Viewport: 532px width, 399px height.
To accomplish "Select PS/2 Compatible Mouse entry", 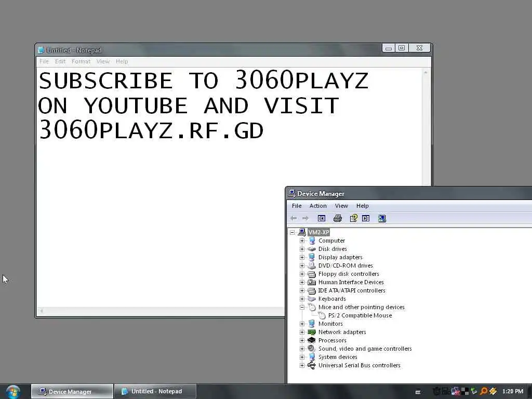I will (x=360, y=315).
